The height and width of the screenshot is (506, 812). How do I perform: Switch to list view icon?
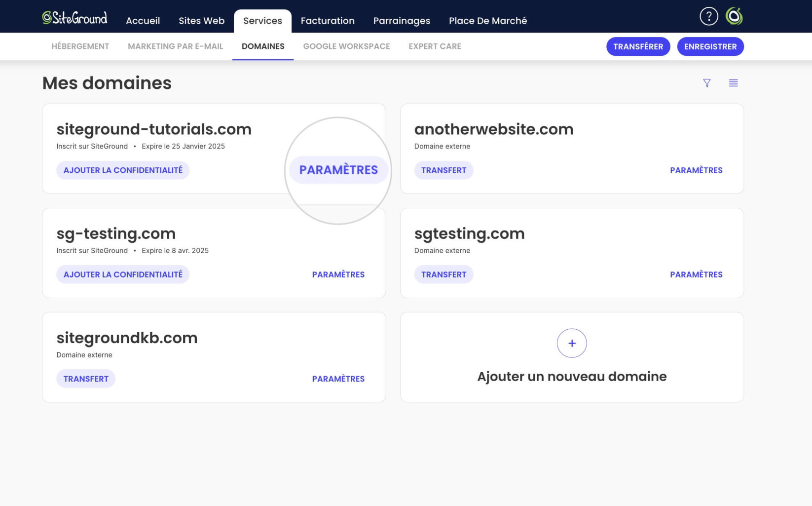coord(733,83)
